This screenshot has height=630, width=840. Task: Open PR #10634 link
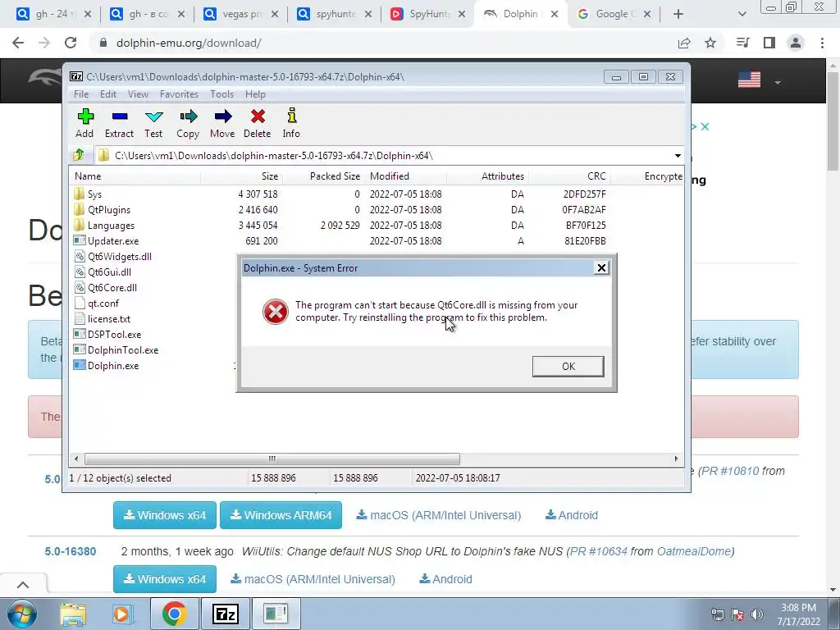tap(598, 551)
